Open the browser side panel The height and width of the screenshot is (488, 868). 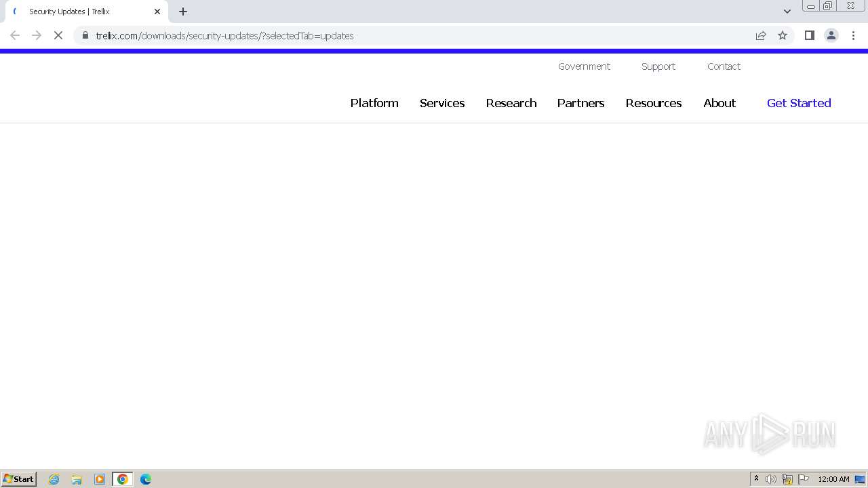coord(810,35)
